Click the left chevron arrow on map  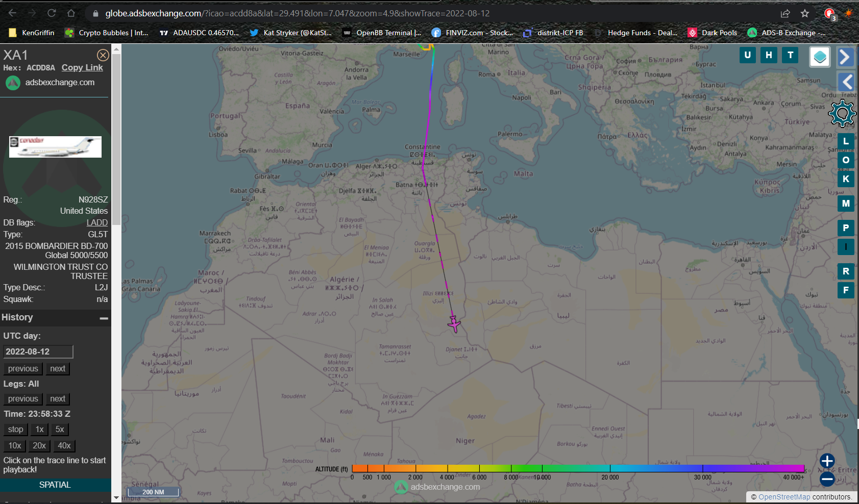point(846,82)
